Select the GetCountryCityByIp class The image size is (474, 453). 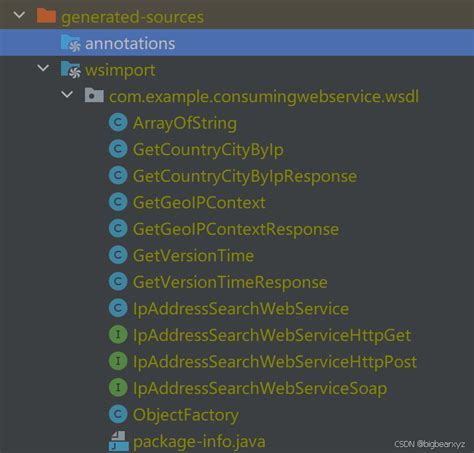[208, 150]
